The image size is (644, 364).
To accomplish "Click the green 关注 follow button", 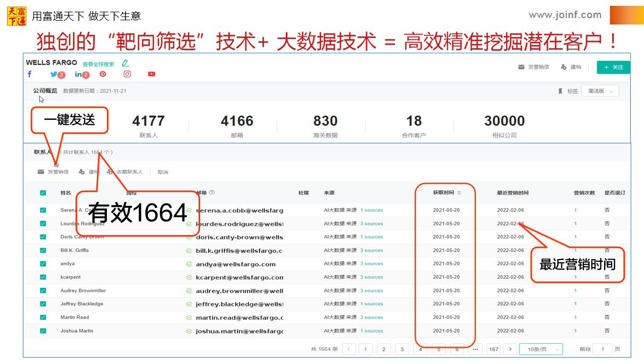I will pos(613,67).
